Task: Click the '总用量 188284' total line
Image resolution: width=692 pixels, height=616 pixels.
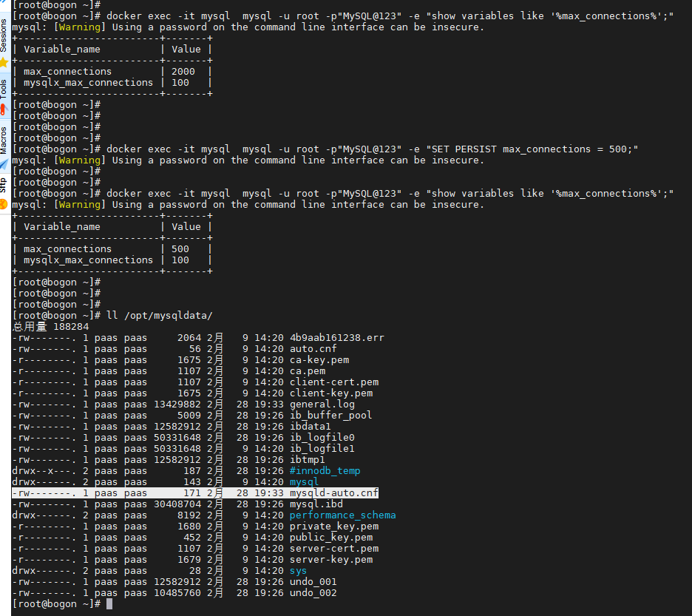Action: pyautogui.click(x=51, y=327)
